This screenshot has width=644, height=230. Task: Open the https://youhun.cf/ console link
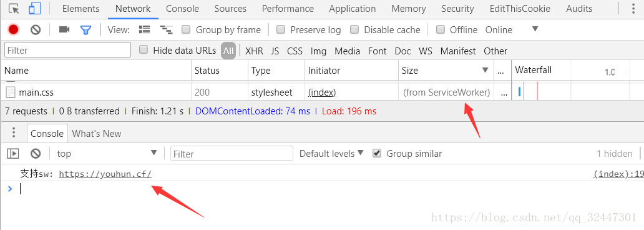(105, 174)
